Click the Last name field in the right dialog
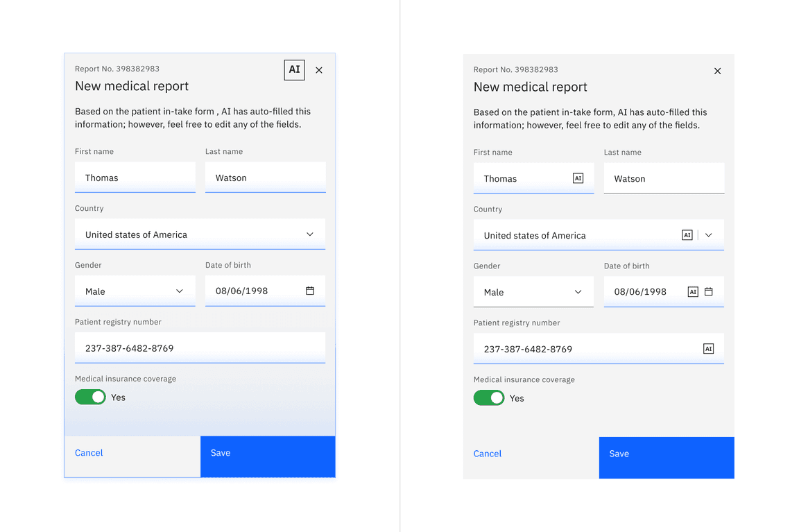This screenshot has height=532, width=799. [x=664, y=178]
